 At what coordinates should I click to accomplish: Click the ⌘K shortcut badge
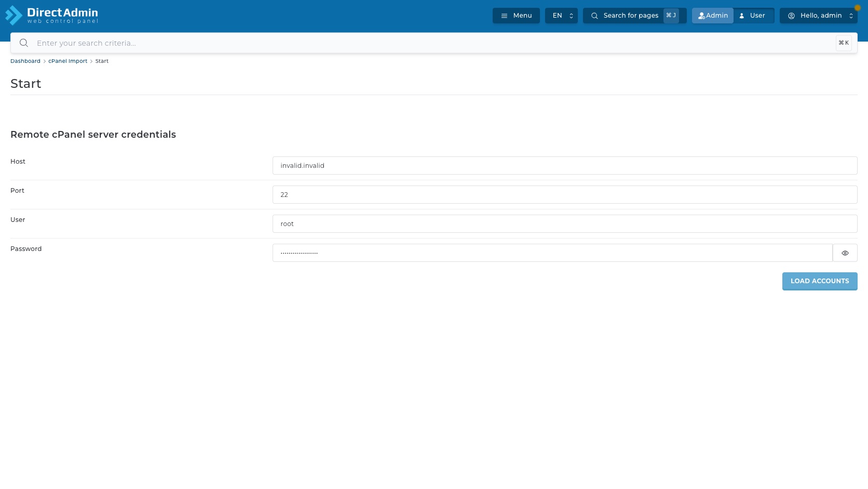coord(844,43)
